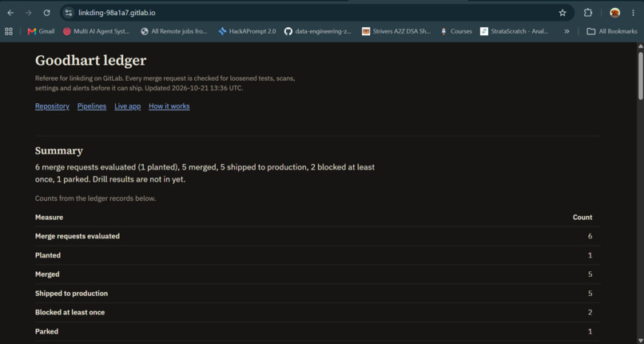Open the How it works link

point(169,106)
